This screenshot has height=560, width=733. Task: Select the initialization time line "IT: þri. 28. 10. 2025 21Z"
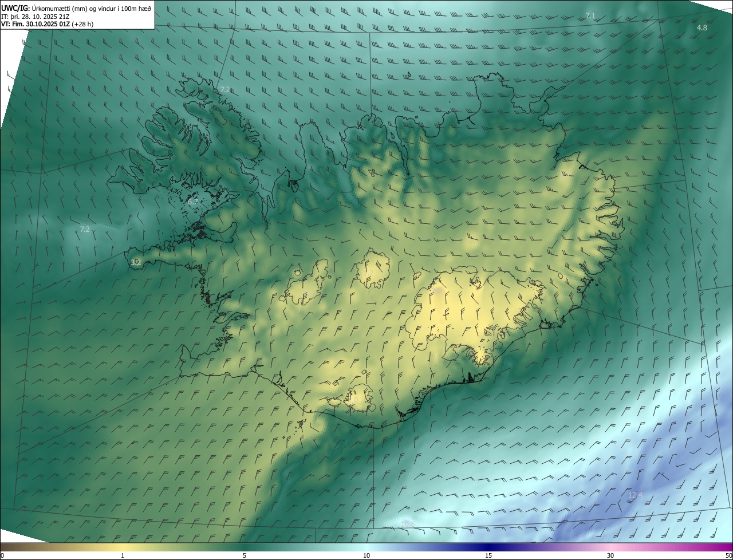coord(36,16)
